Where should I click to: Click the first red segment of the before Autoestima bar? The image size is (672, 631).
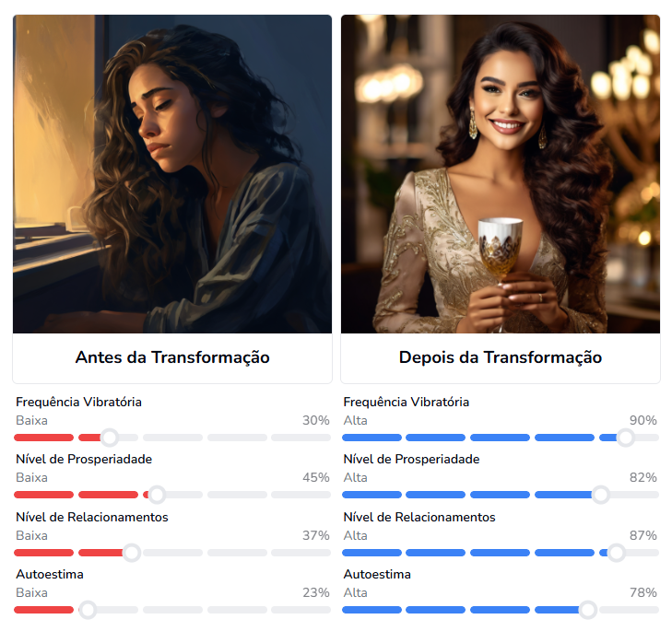43,610
